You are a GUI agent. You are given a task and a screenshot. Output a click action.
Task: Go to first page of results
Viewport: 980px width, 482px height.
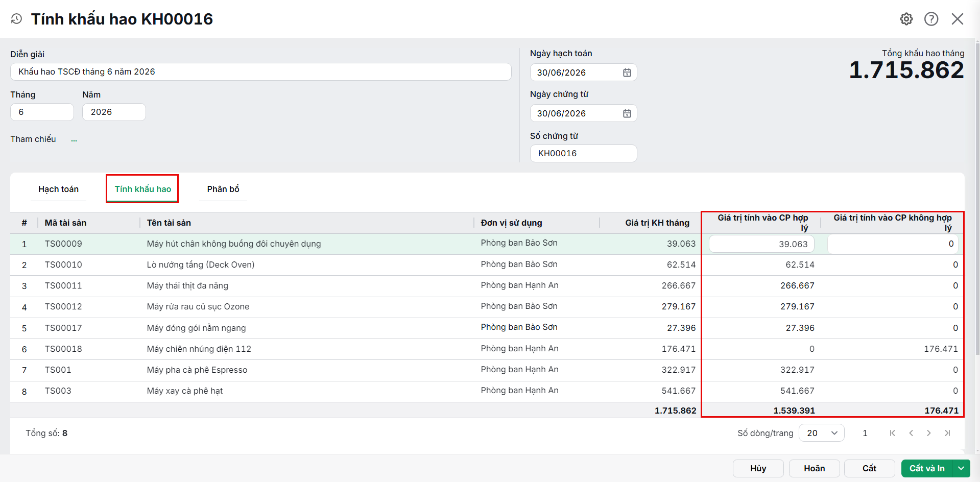click(893, 433)
